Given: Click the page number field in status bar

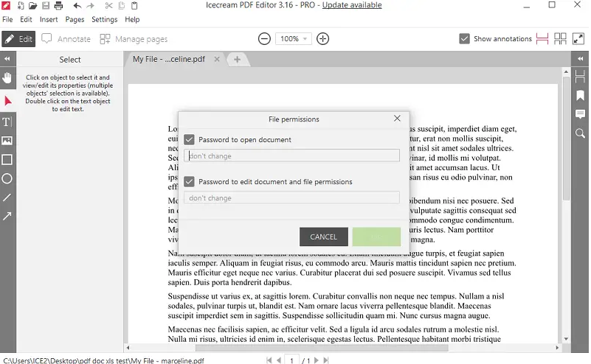Looking at the screenshot, I should click(291, 360).
